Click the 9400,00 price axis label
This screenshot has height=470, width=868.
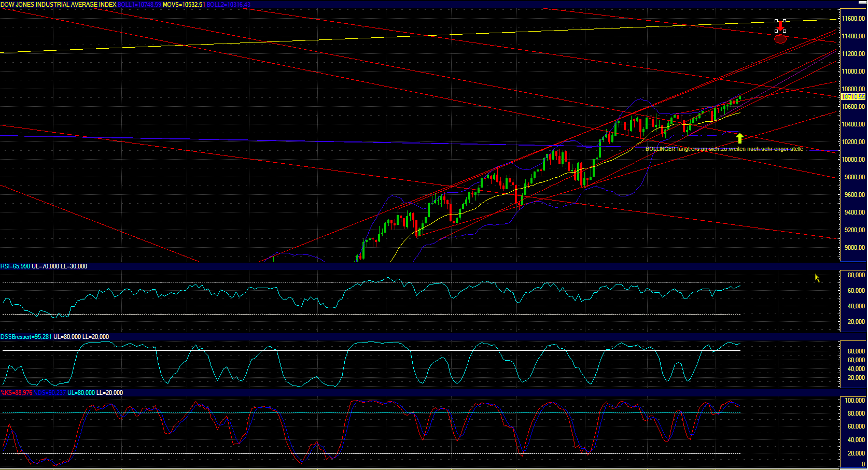tap(855, 212)
